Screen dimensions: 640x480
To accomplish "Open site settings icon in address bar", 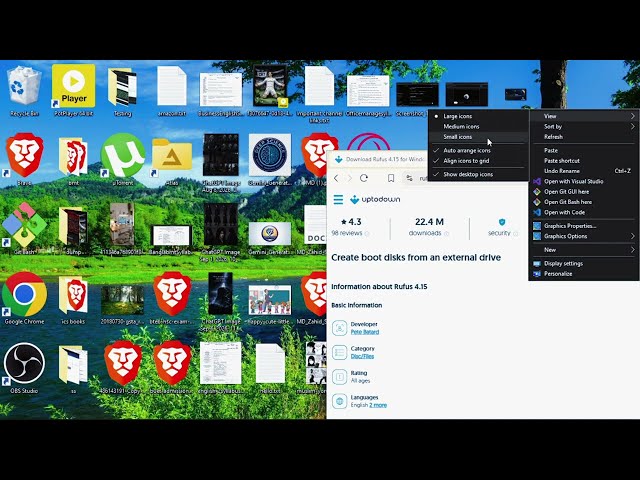I will 409,178.
